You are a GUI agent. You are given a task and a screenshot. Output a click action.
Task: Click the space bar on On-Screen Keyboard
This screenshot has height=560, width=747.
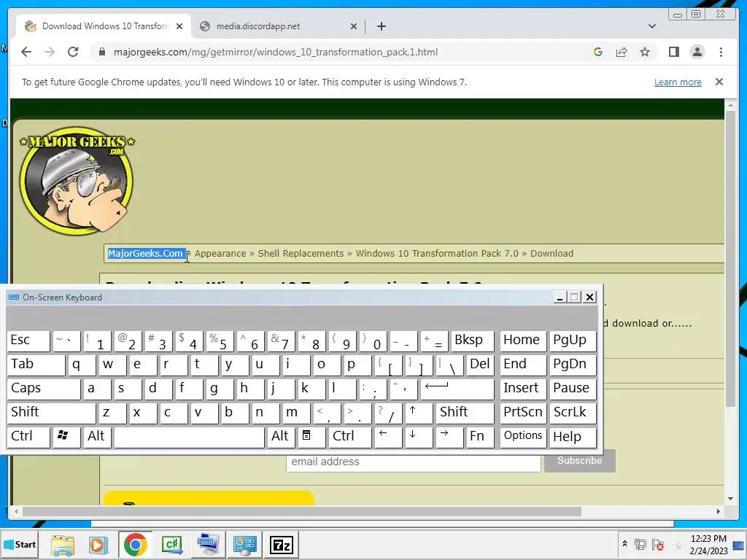pyautogui.click(x=189, y=437)
